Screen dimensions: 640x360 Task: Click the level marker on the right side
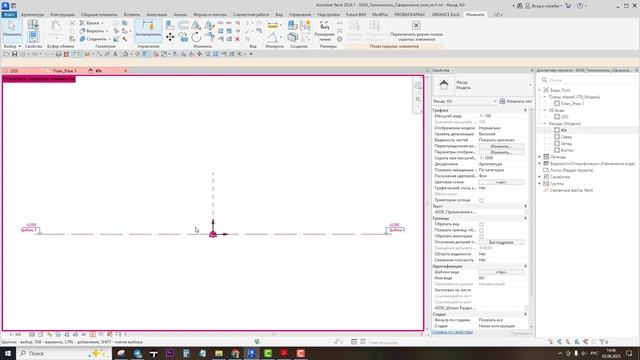coord(395,228)
